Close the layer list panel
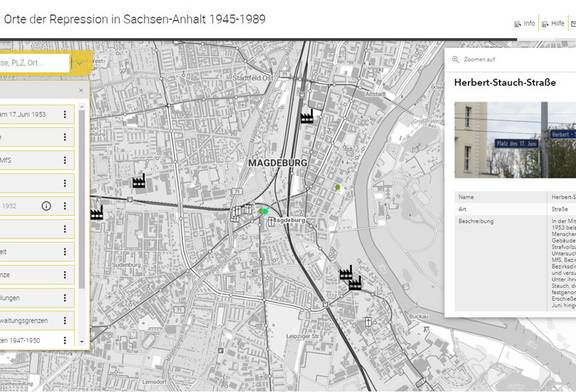Image resolution: width=576 pixels, height=392 pixels. click(x=81, y=90)
